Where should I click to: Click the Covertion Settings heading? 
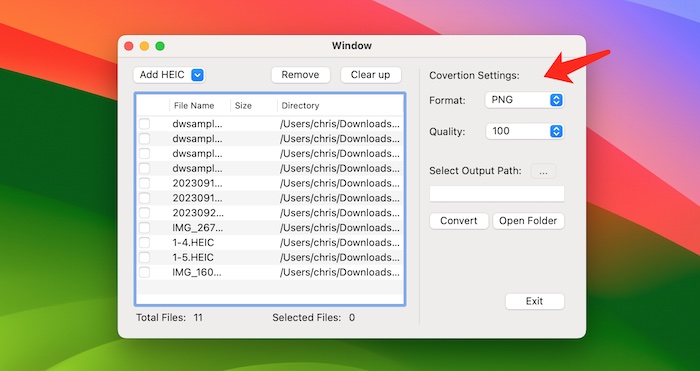[x=475, y=75]
